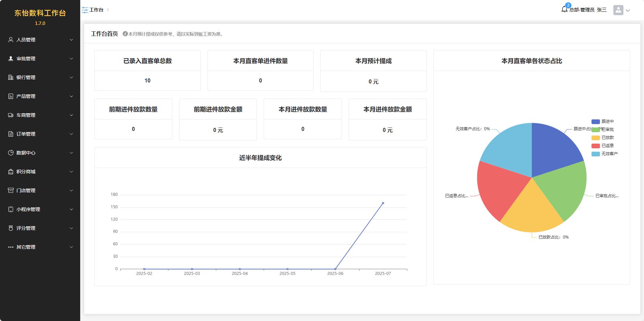Expand the 审批管理 menu chevron
Viewport: 644px width, 321px height.
pyautogui.click(x=71, y=59)
